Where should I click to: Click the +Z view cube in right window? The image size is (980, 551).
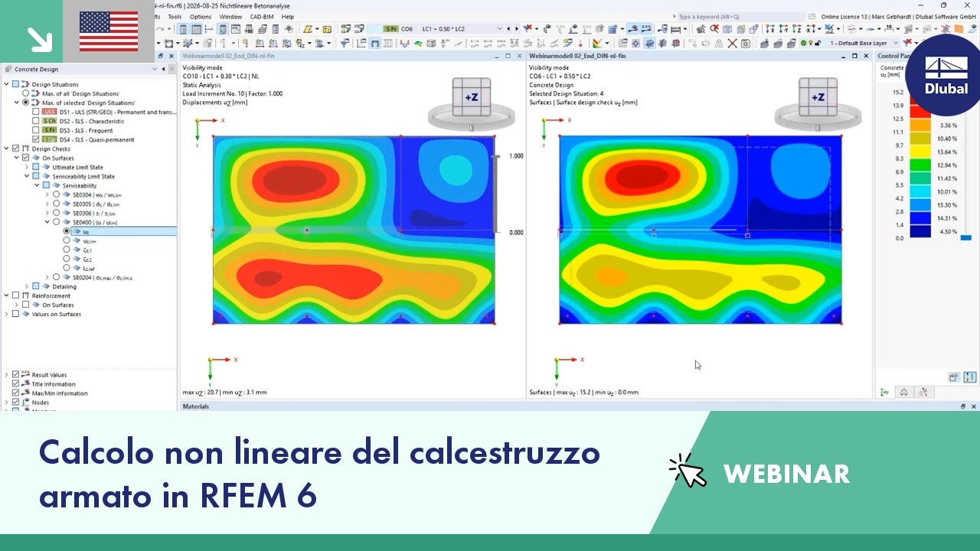818,97
